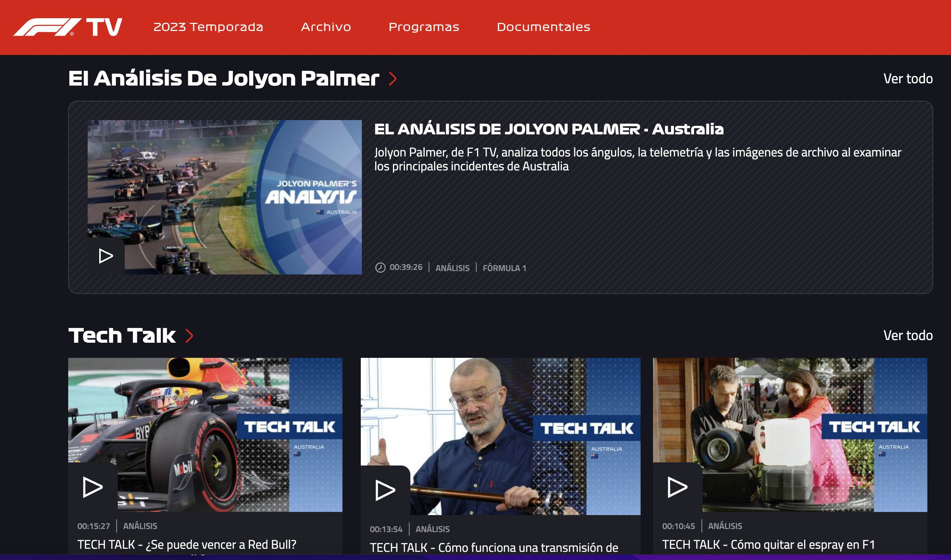Play the spray Tech Talk video
The width and height of the screenshot is (951, 560).
677,487
